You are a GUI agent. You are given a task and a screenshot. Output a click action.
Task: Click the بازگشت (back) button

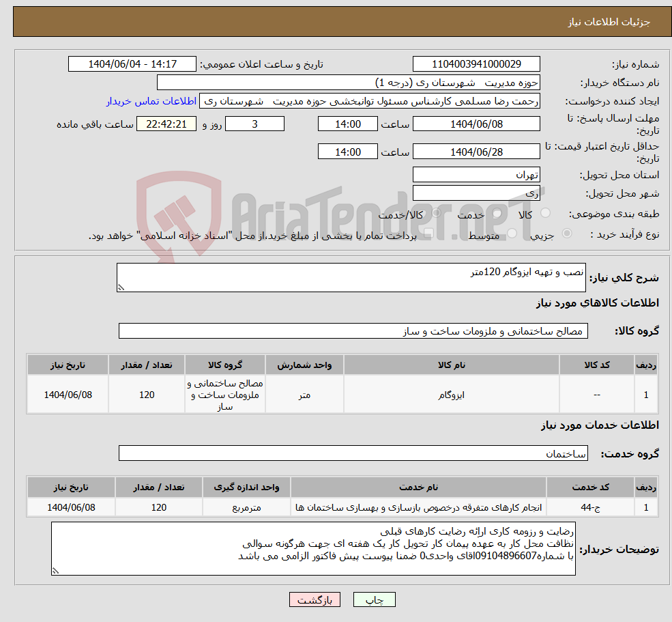coord(315,599)
